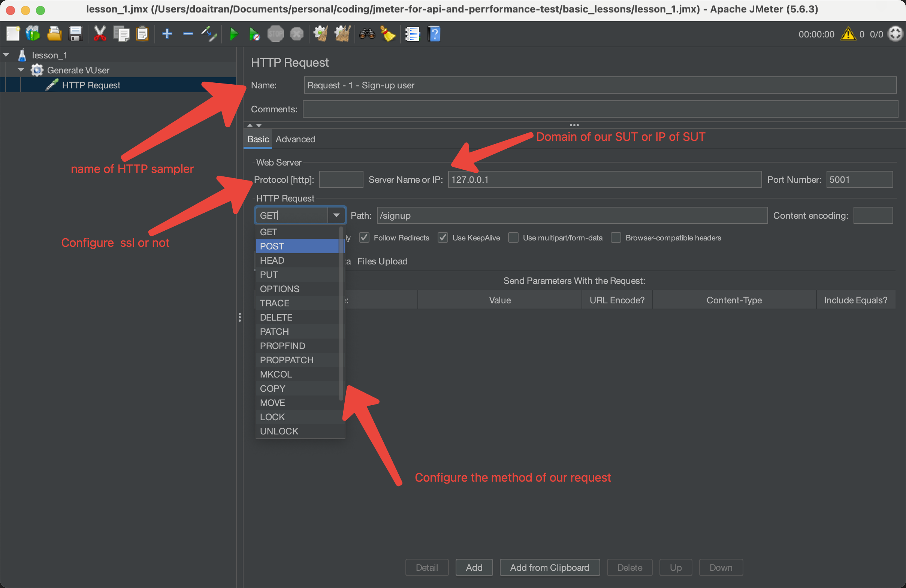Expand all nodes with plus icon
Screen dimensions: 906x588
tap(167, 34)
